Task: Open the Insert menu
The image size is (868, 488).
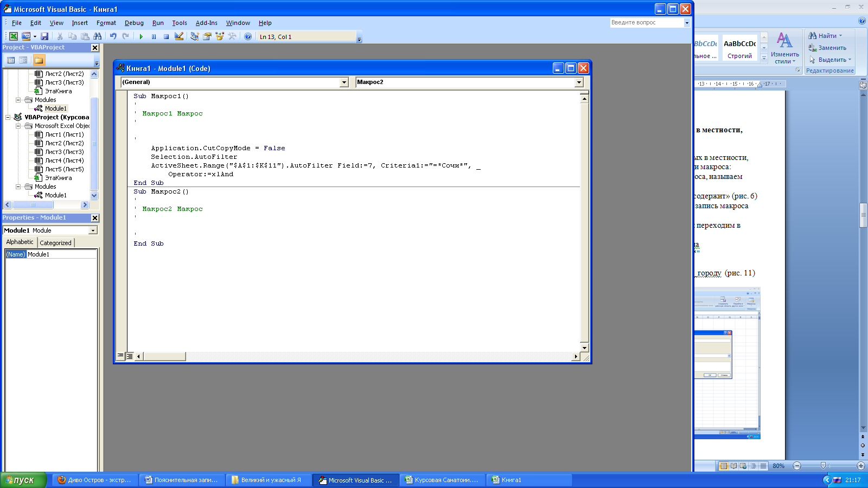Action: 80,23
